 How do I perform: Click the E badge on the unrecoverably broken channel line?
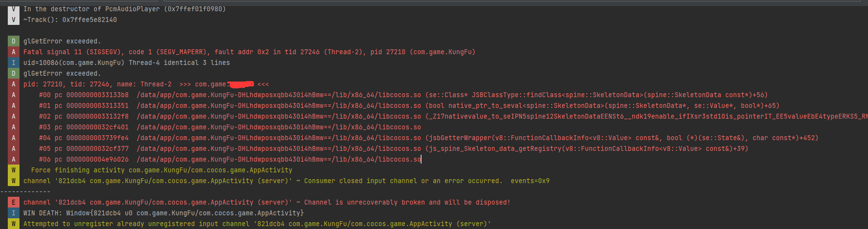[13, 203]
